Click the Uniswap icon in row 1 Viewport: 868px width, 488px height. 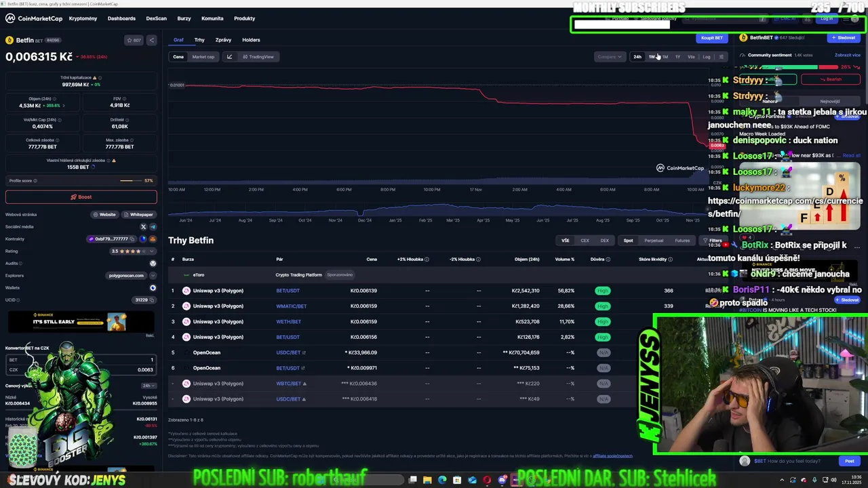pos(186,291)
